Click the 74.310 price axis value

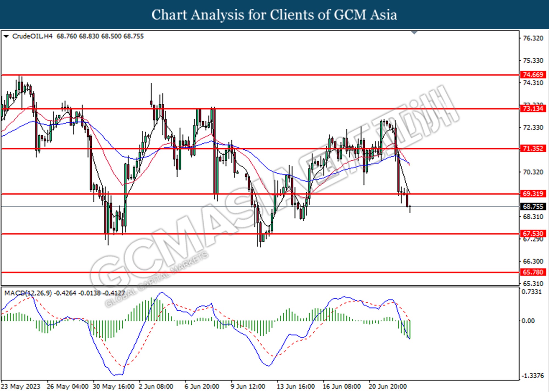533,83
